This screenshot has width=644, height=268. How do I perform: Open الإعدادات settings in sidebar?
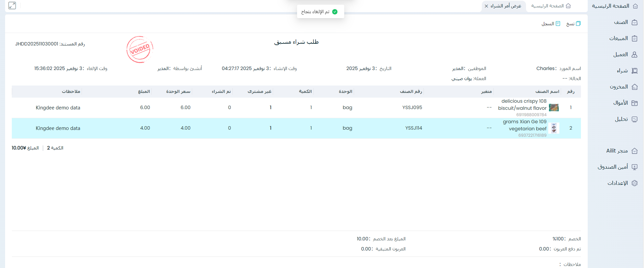tap(622, 183)
